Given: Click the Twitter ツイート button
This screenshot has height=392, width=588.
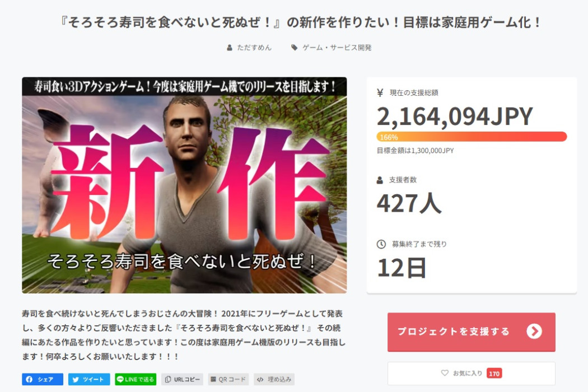Looking at the screenshot, I should tap(89, 379).
